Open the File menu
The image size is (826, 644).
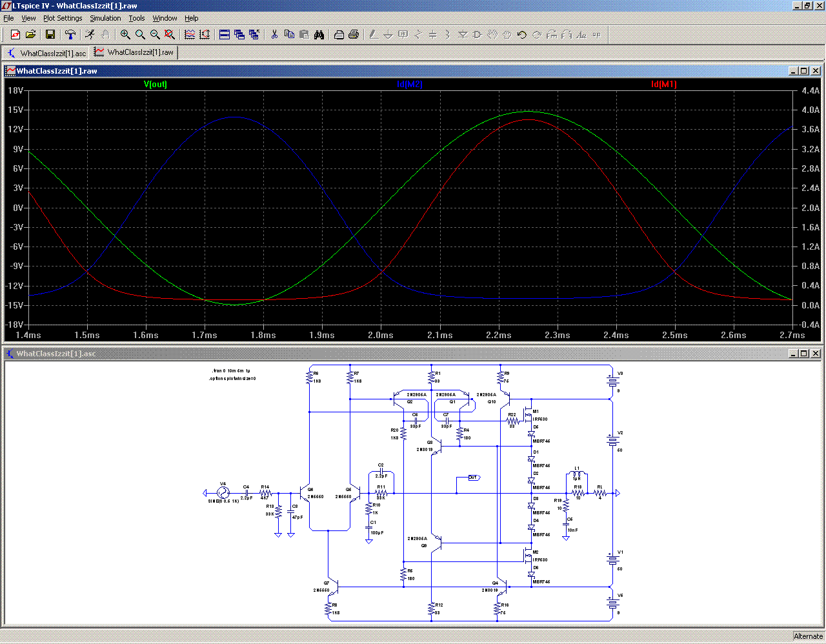(x=8, y=18)
